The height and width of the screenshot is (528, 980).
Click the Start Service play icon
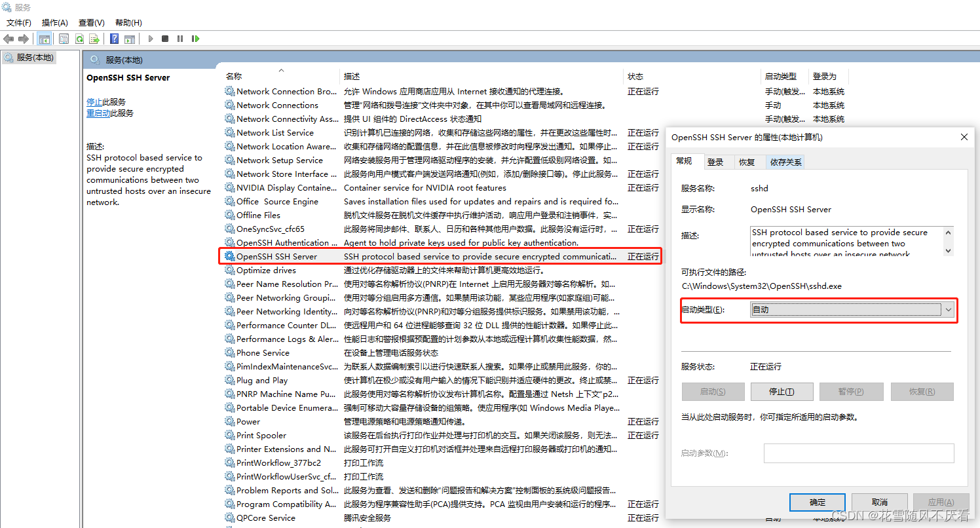[x=150, y=39]
